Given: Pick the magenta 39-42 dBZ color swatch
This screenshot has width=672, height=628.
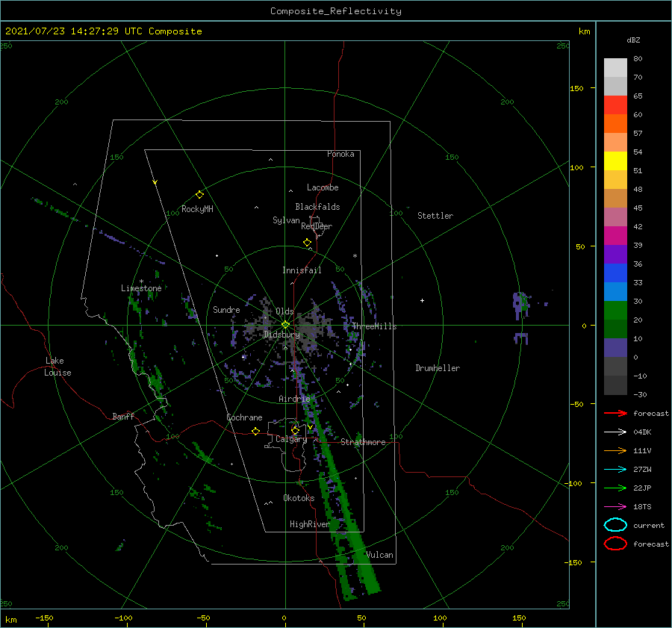Looking at the screenshot, I should click(x=615, y=236).
